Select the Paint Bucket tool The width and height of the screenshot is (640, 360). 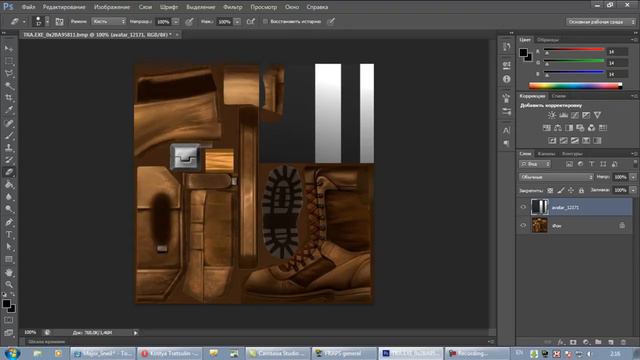tap(9, 184)
